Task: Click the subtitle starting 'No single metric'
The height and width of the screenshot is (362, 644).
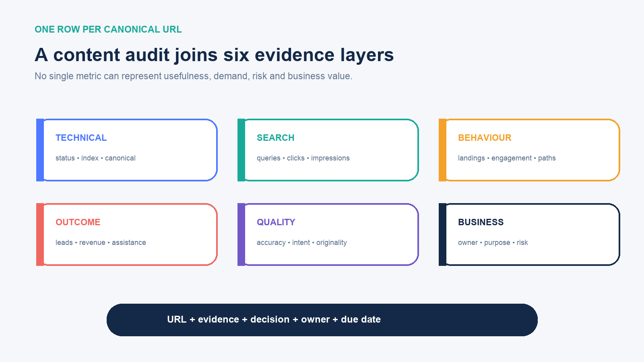Action: coord(194,76)
